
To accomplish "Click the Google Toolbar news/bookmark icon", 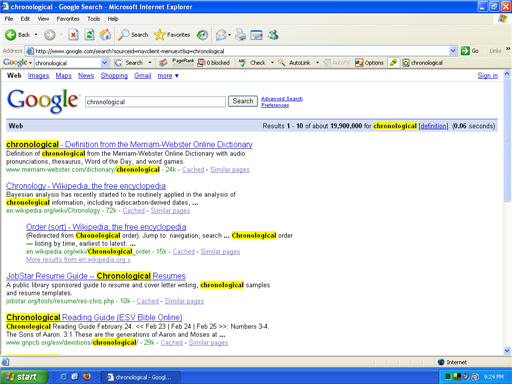I will 163,63.
